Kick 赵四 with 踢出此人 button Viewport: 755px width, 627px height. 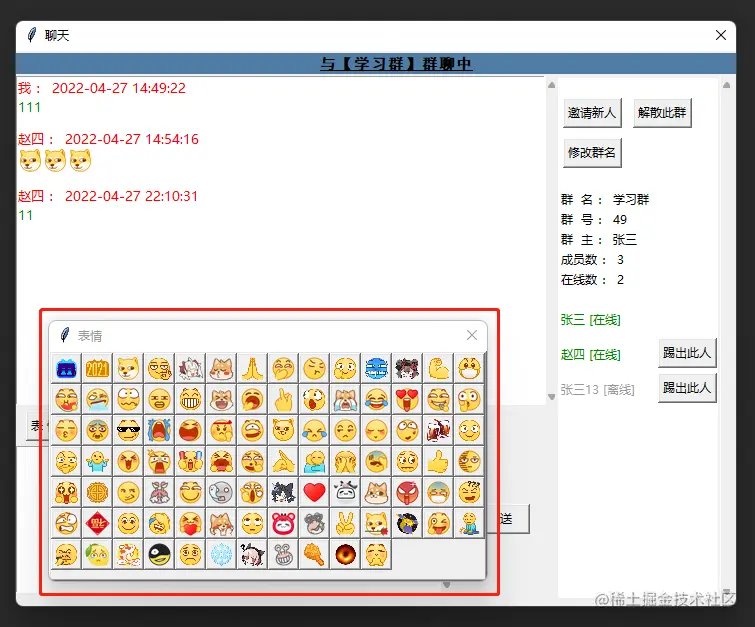click(687, 353)
